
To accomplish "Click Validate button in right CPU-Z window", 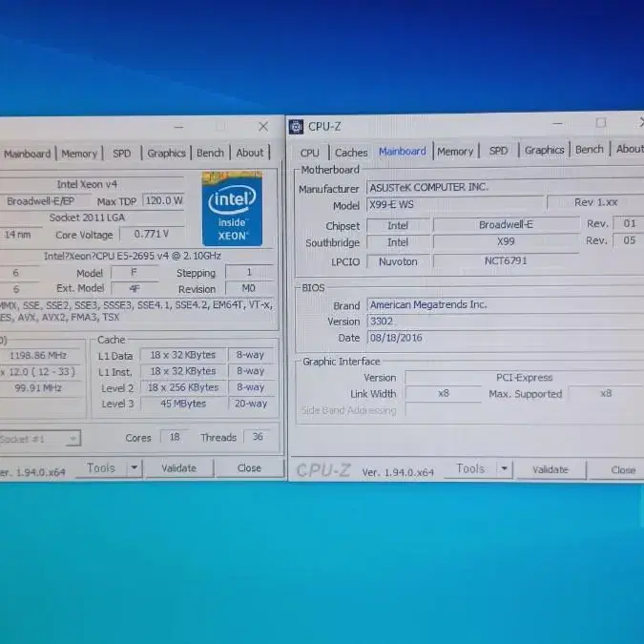I will coord(551,469).
